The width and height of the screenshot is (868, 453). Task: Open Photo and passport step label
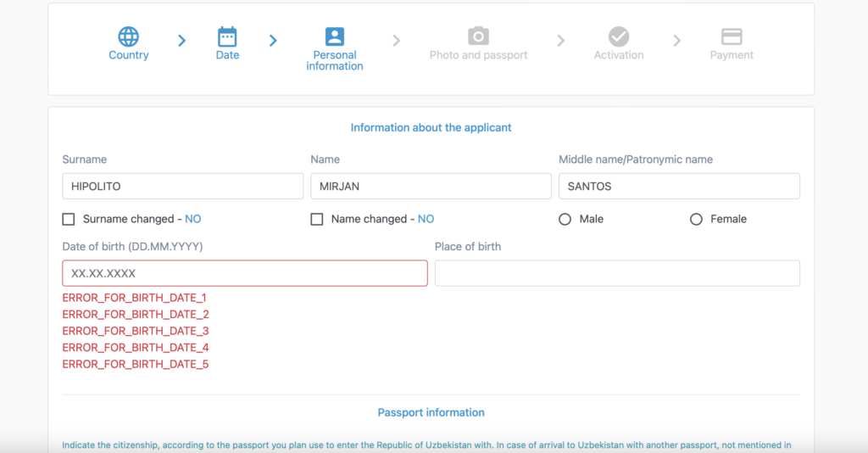coord(478,55)
